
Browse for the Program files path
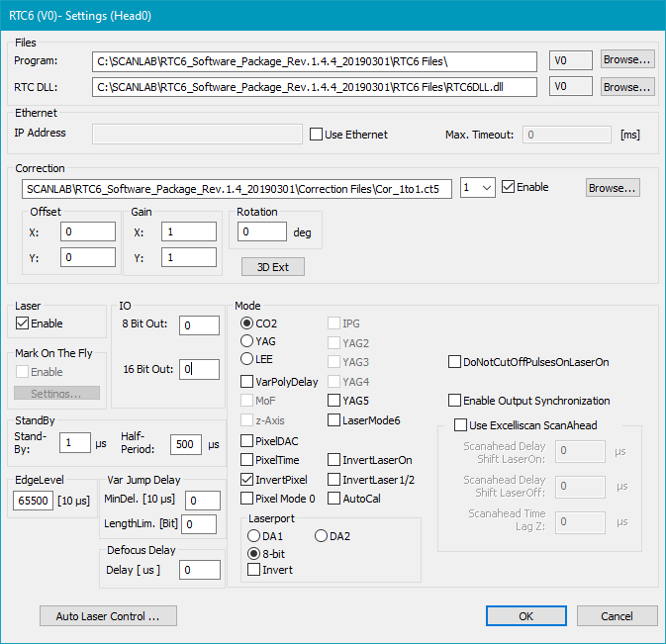point(627,59)
